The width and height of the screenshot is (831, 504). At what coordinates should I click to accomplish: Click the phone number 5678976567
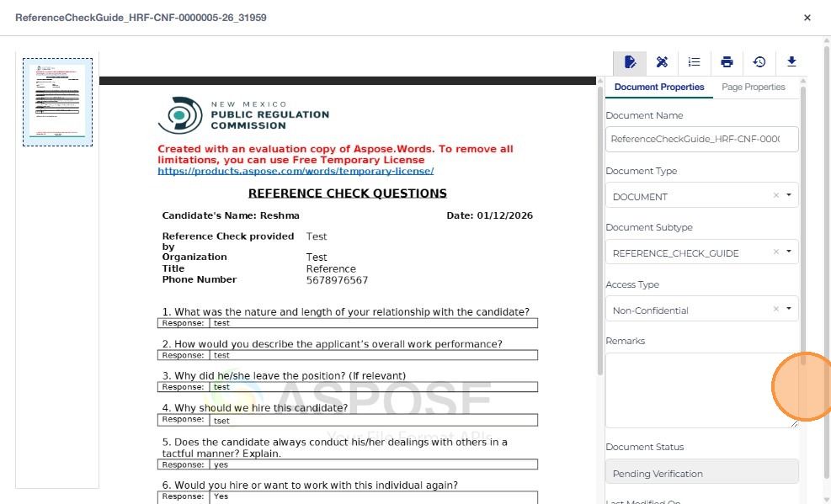pos(337,280)
